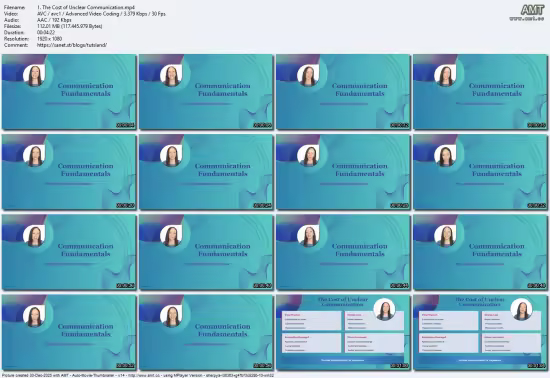This screenshot has width=550, height=378.
Task: Choose last bottom-row thumbnail showing cost slide
Action: (x=480, y=332)
